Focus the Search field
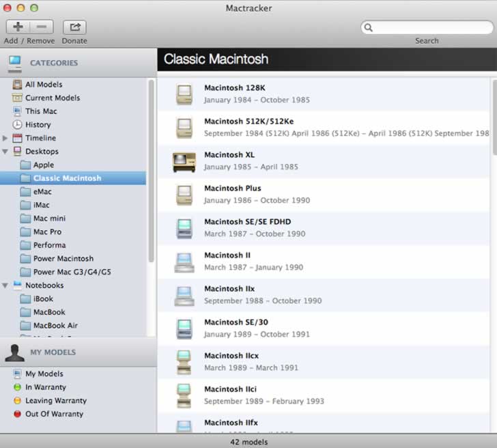497x448 pixels. pos(427,27)
